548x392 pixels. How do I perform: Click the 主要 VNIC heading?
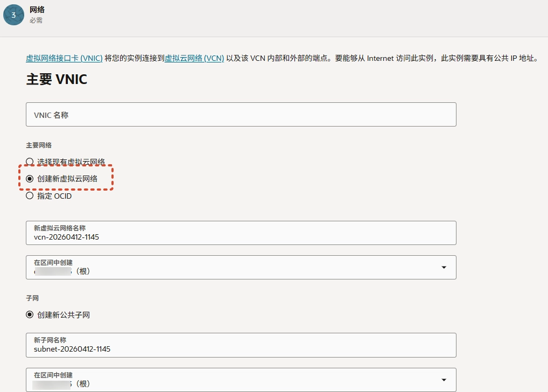[x=57, y=80]
